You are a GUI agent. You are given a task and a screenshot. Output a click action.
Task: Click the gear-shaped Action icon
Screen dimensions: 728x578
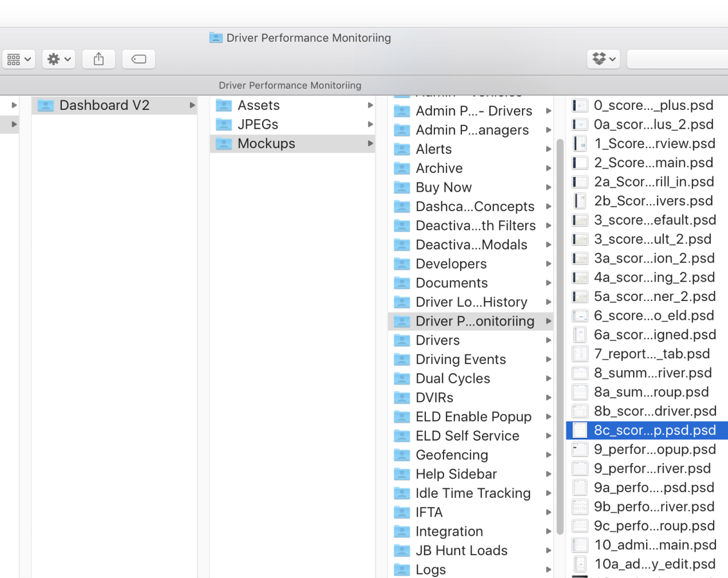[x=54, y=59]
